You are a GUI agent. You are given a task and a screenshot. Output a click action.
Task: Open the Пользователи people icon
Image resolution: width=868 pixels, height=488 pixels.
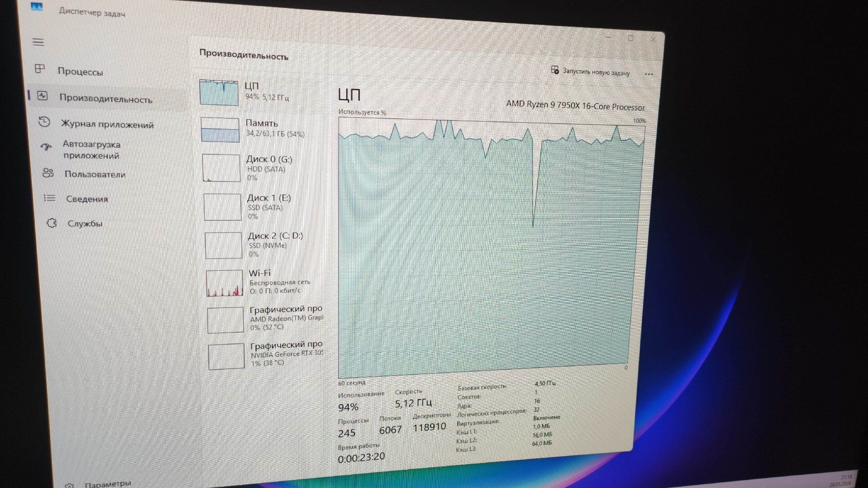point(48,173)
